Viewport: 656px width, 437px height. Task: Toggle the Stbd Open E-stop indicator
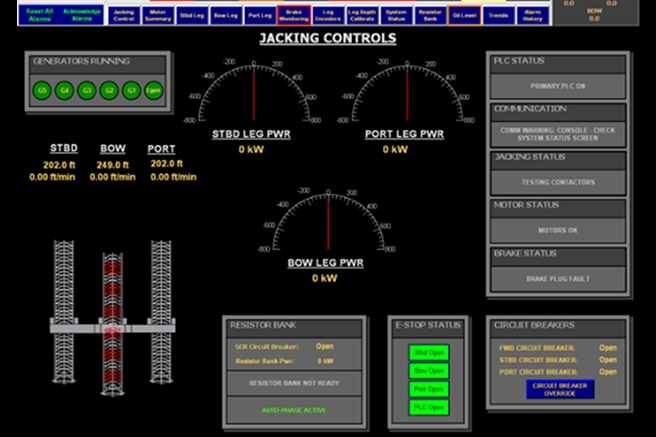pos(429,353)
